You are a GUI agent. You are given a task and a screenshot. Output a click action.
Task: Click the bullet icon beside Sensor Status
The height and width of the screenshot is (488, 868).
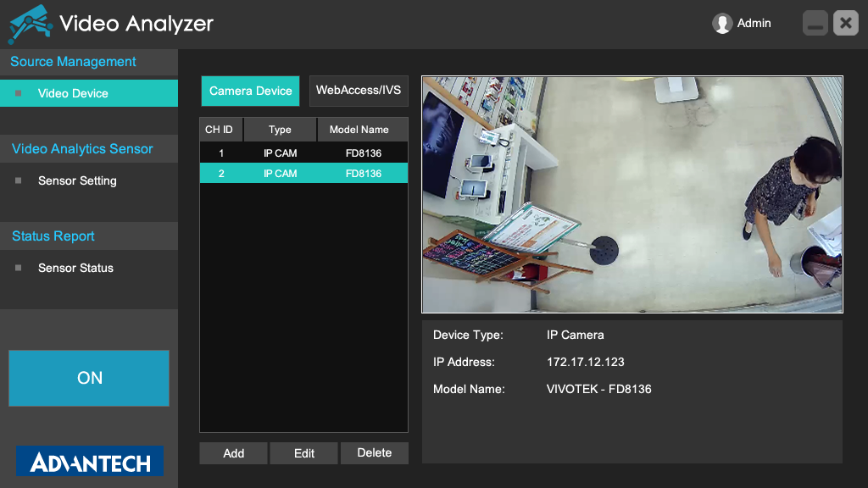point(19,268)
